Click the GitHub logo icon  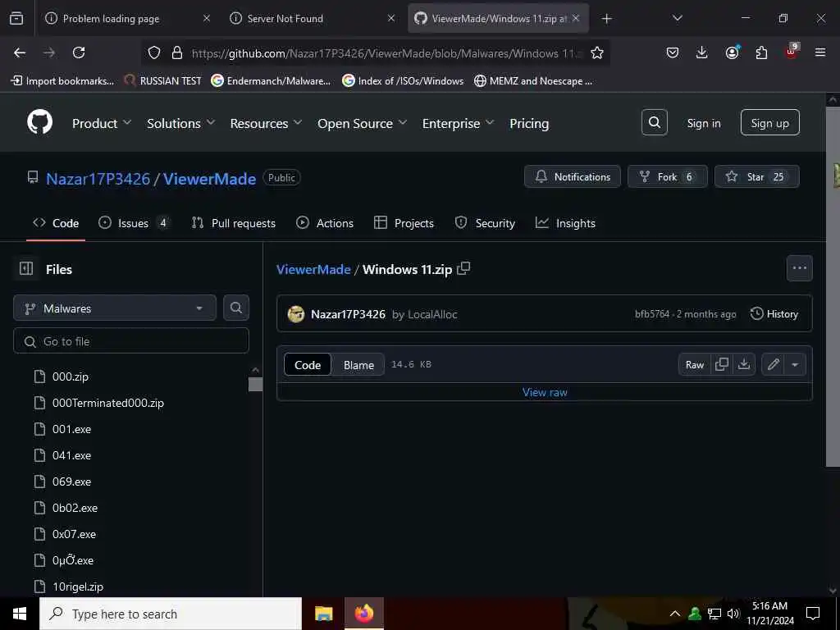pos(39,122)
